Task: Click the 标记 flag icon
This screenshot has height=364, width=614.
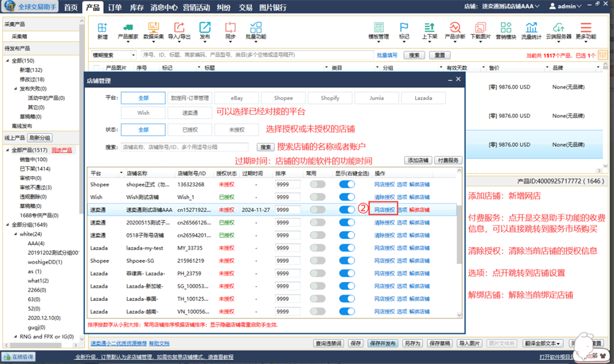Action: [x=404, y=28]
